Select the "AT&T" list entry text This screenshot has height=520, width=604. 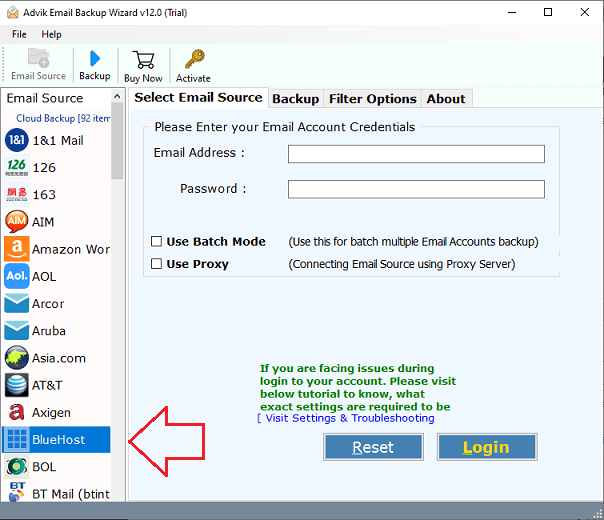47,386
